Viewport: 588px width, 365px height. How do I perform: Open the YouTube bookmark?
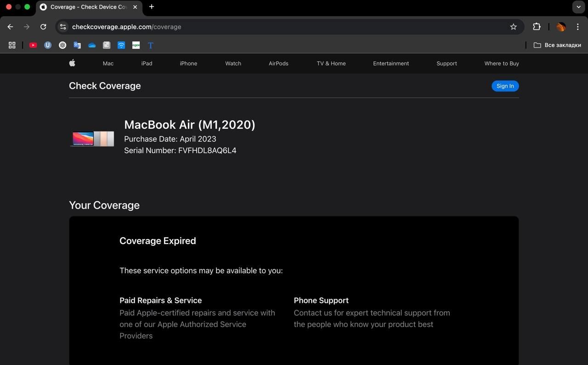(x=33, y=45)
